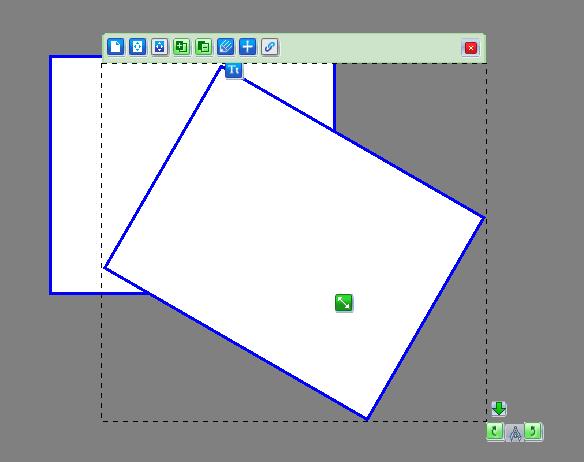Click the green rotate arrow left of compass

pyautogui.click(x=495, y=431)
